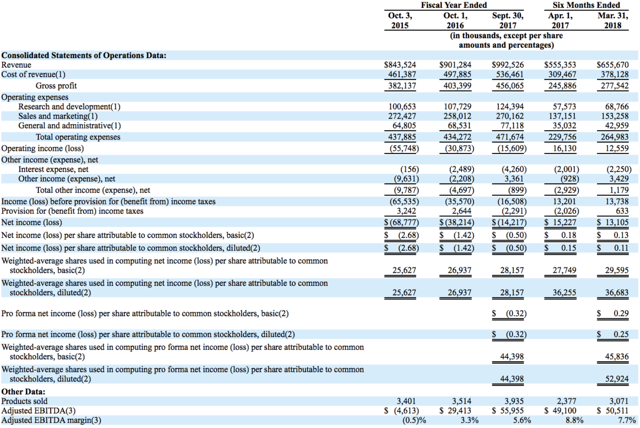
Task: Select the 'Sales and marketing(1)' label
Action: (x=58, y=116)
